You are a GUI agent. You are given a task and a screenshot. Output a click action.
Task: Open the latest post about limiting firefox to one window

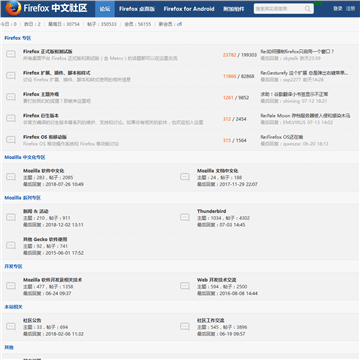coord(297,51)
